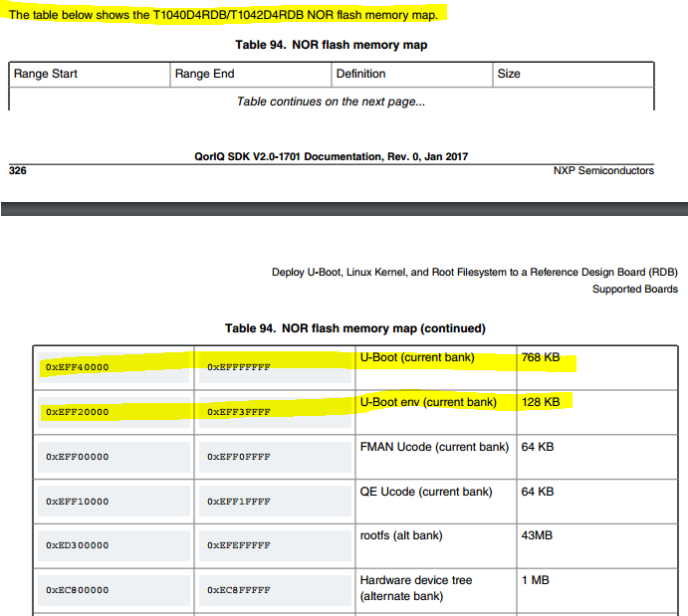The width and height of the screenshot is (688, 616).
Task: Select address 0xEFF10000
Action: [78, 502]
